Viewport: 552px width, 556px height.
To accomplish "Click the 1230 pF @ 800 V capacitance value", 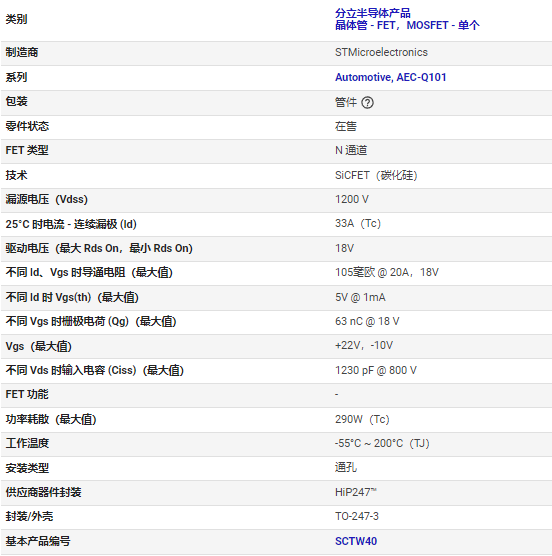I will click(x=376, y=370).
